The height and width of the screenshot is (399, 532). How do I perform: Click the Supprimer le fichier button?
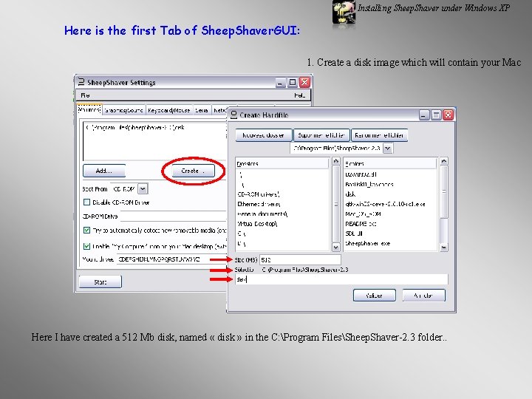tap(321, 135)
